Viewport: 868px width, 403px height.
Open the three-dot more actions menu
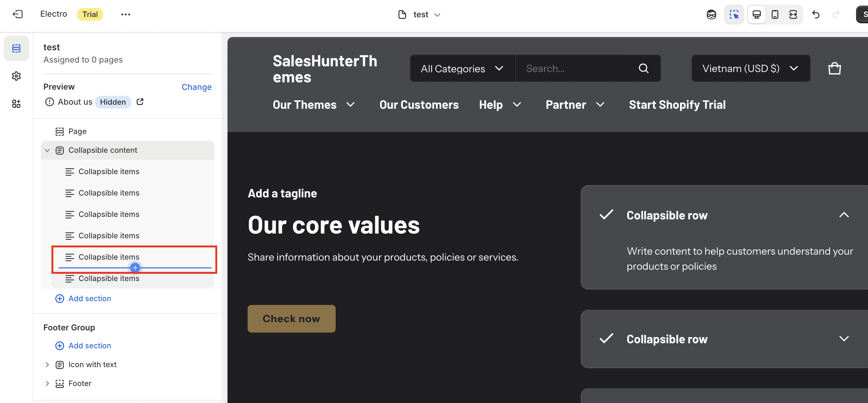click(x=126, y=14)
